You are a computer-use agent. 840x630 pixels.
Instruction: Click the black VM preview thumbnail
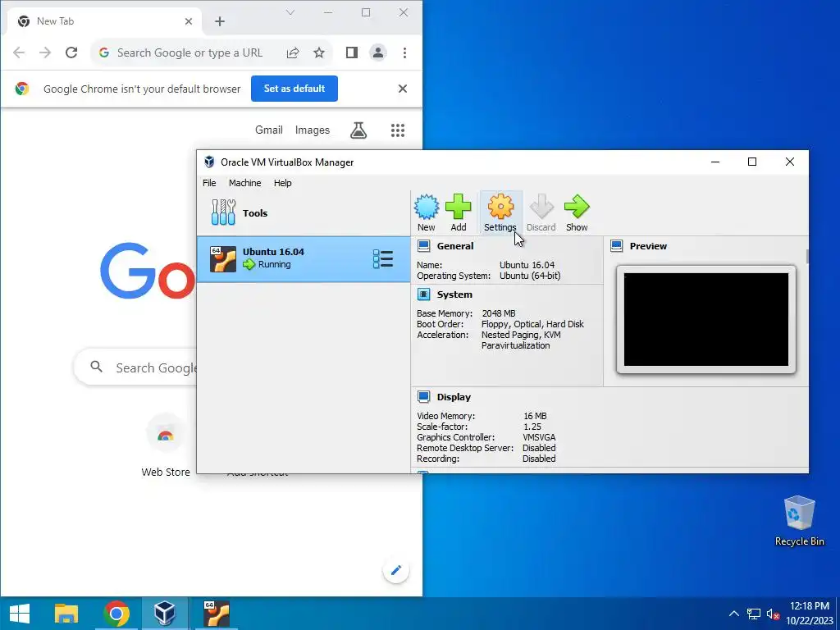[706, 319]
